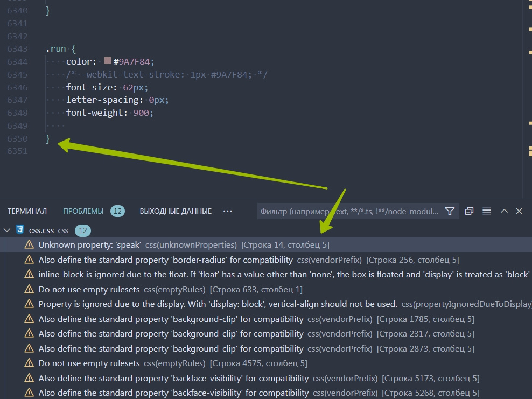Viewport: 532px width, 399px height.
Task: Collapse the css.css problems group
Action: click(x=7, y=230)
